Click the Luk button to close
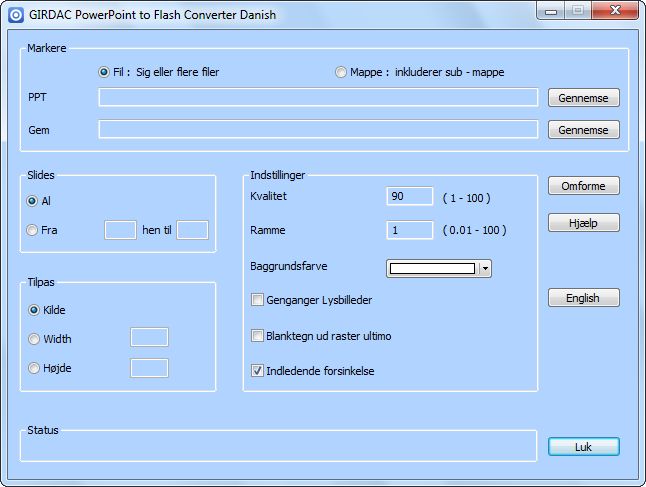The height and width of the screenshot is (487, 646). pyautogui.click(x=583, y=447)
